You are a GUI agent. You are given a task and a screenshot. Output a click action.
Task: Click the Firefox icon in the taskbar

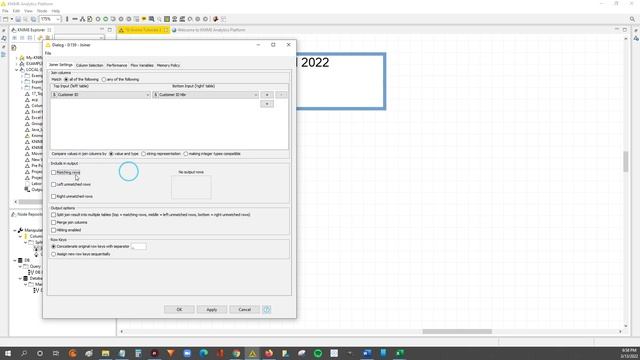(269, 353)
